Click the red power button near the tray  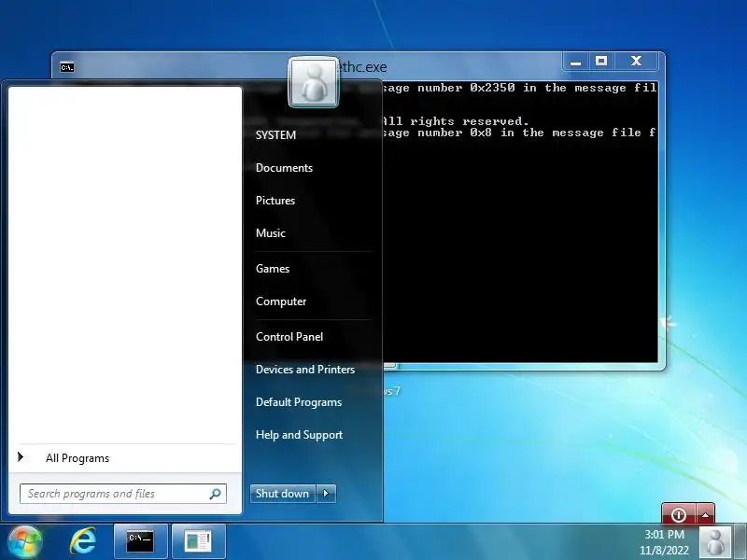[679, 514]
